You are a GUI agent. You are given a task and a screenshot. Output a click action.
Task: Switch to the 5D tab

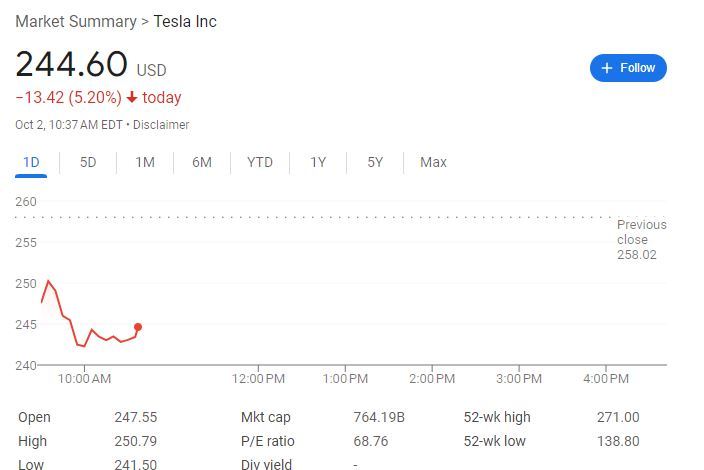click(x=88, y=162)
